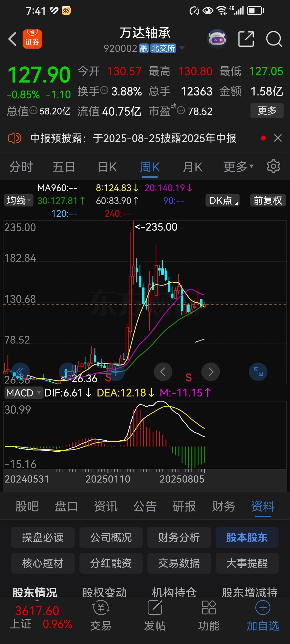
Task: Tap the back arrow icon
Action: coord(12,39)
